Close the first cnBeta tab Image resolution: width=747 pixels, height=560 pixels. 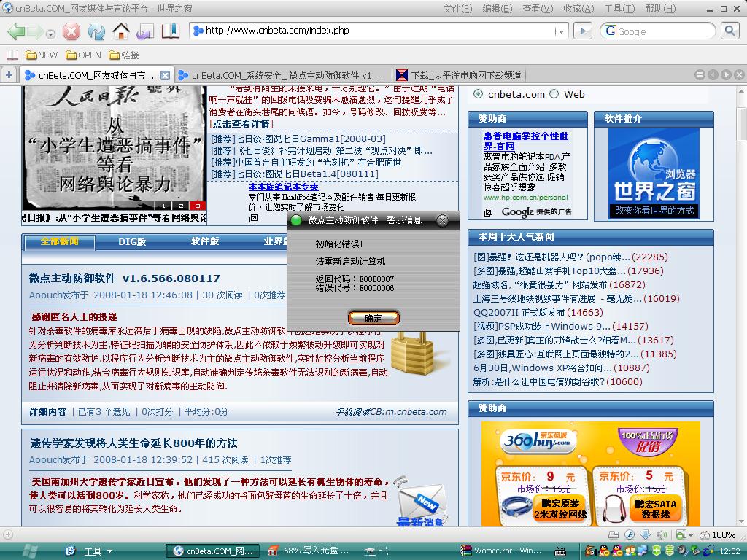[x=165, y=75]
